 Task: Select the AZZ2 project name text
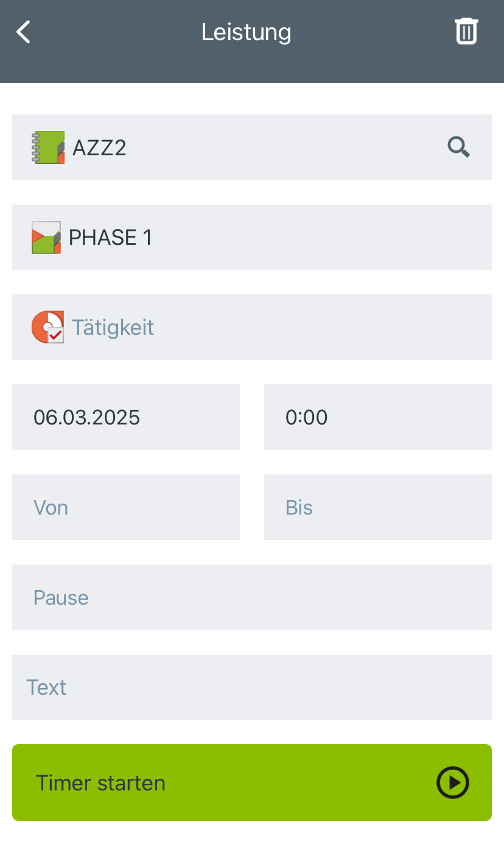pos(99,148)
